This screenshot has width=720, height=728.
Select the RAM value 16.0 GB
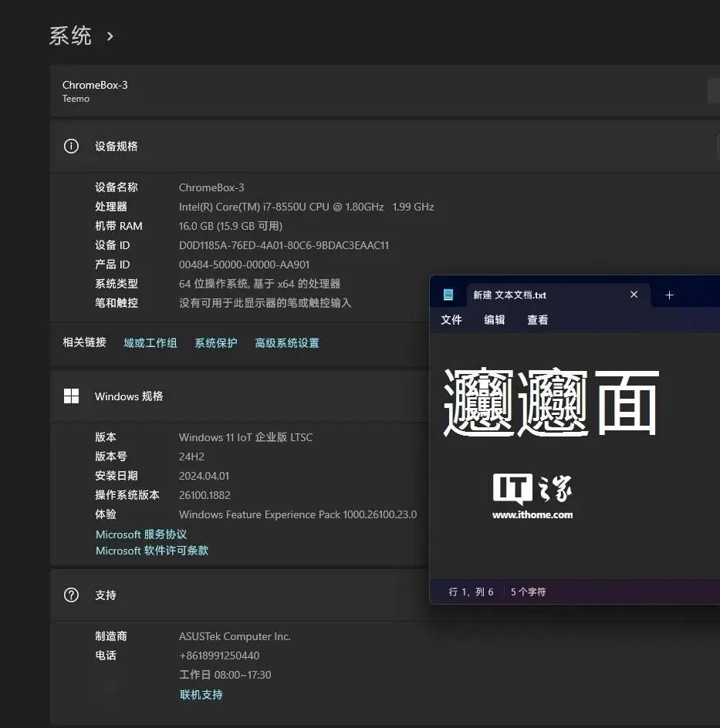pyautogui.click(x=231, y=226)
